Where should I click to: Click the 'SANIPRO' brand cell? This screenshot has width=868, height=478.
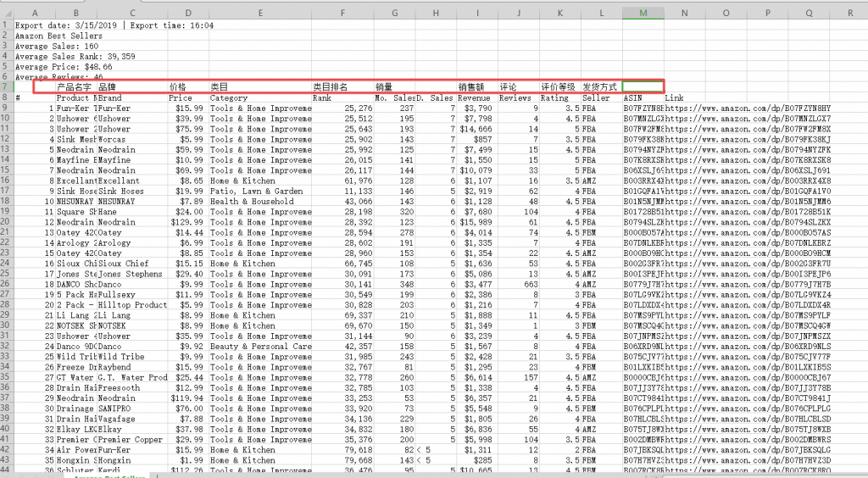133,409
